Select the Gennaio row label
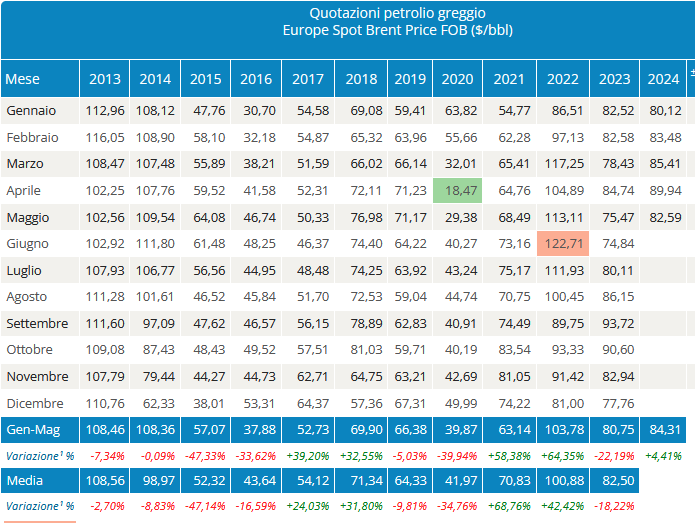 click(31, 110)
